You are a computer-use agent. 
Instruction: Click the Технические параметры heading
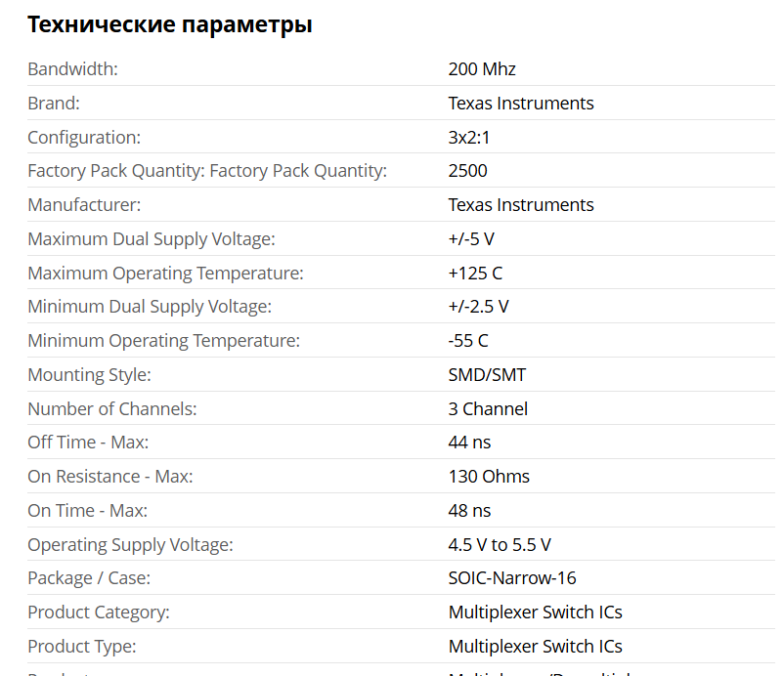169,24
